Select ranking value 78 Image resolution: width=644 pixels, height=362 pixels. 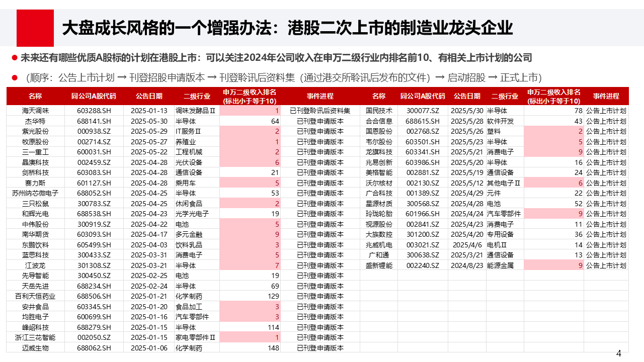[578, 111]
